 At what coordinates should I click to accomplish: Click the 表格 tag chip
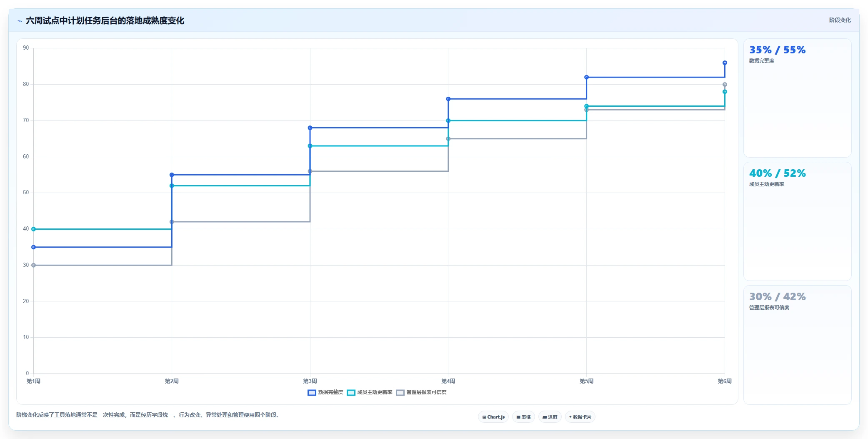(x=523, y=417)
